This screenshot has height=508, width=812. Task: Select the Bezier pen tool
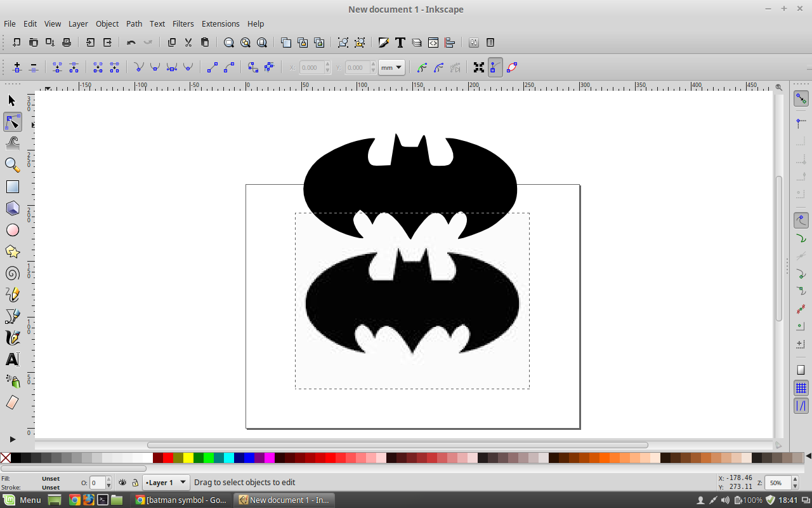[x=12, y=316]
